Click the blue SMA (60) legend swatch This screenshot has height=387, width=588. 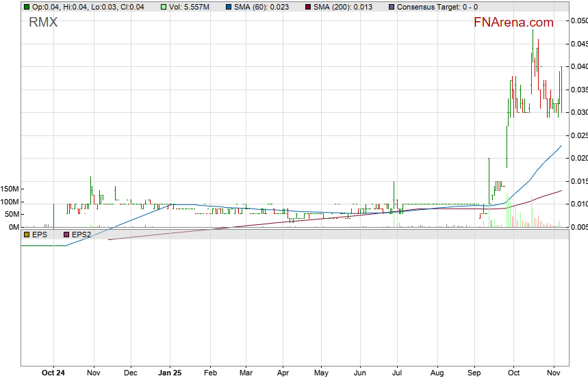tap(229, 7)
